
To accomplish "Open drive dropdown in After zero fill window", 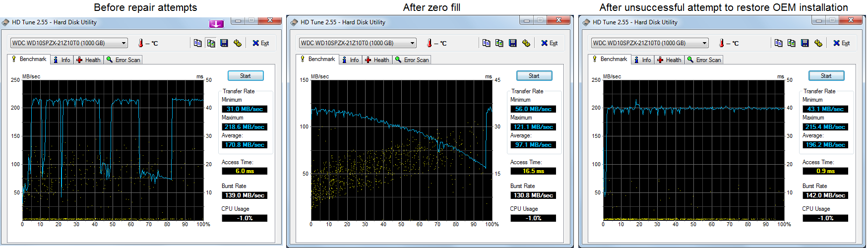I will point(358,43).
